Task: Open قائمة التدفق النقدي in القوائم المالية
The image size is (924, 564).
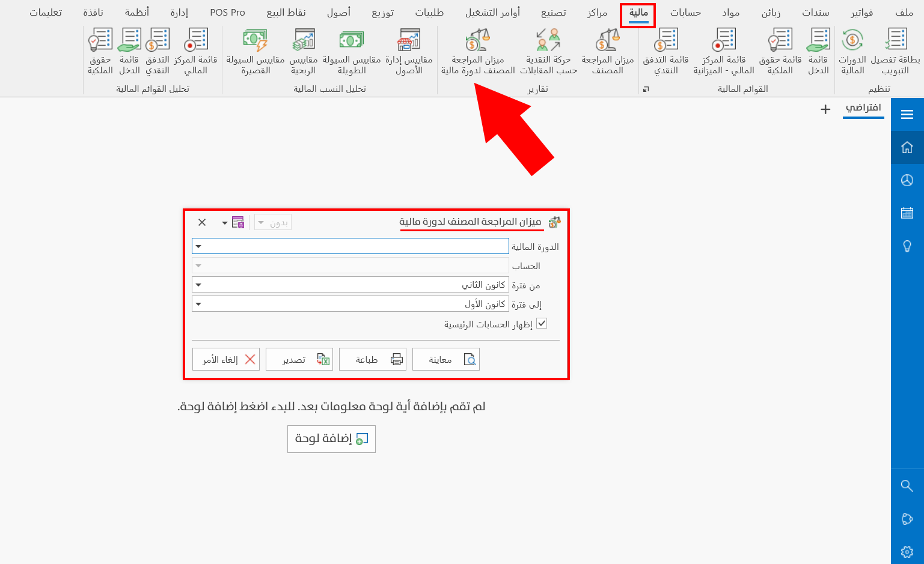Action: 665,52
